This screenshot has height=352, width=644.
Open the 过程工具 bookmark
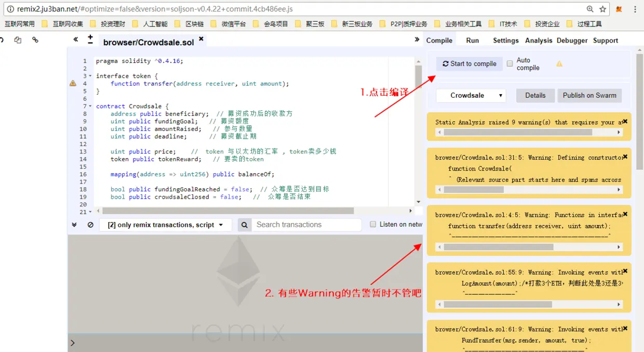point(584,24)
